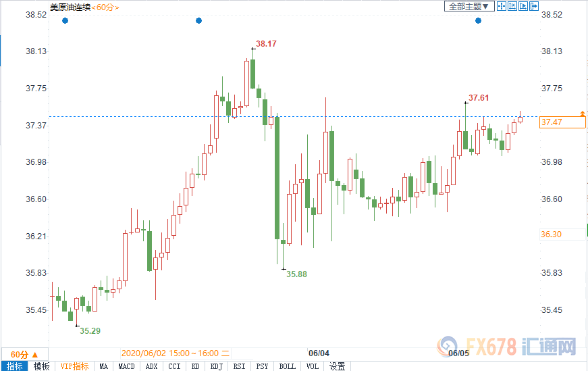Viewport: 588px width, 371px height.
Task: Switch to the 模板 tab
Action: pos(41,366)
